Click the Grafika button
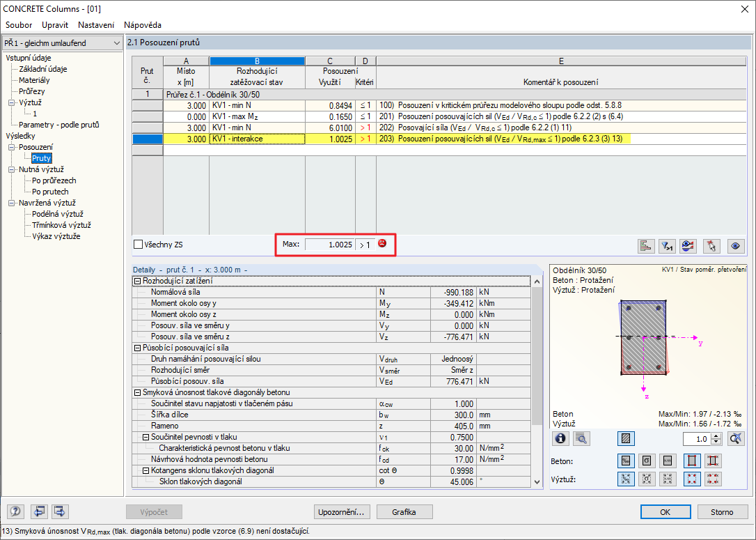Viewport: 756px width, 540px height. [404, 512]
